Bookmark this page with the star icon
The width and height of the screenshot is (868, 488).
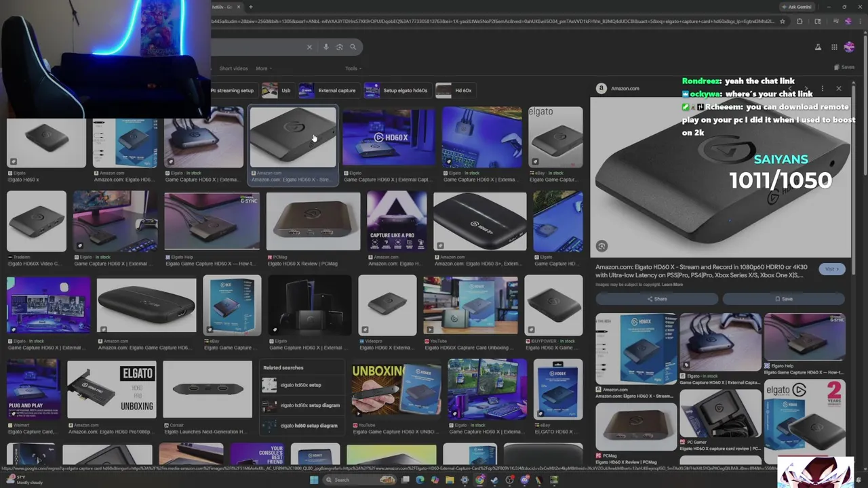click(x=783, y=21)
